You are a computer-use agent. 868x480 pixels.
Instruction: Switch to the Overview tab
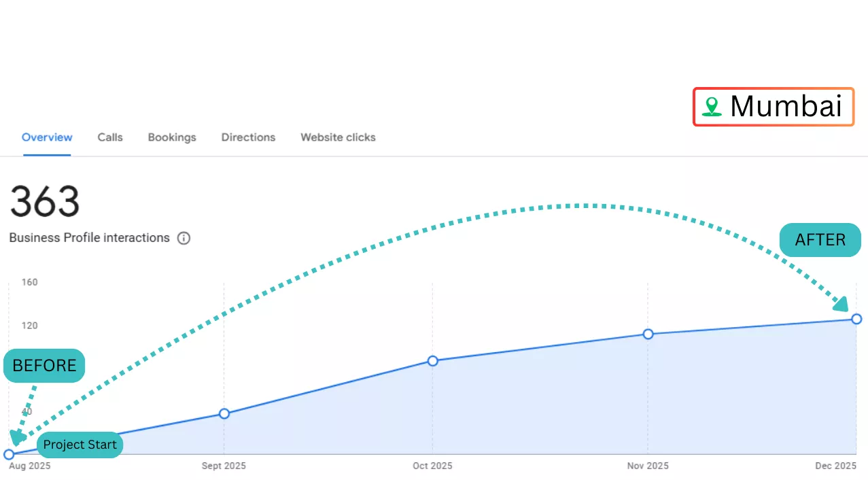(x=47, y=137)
